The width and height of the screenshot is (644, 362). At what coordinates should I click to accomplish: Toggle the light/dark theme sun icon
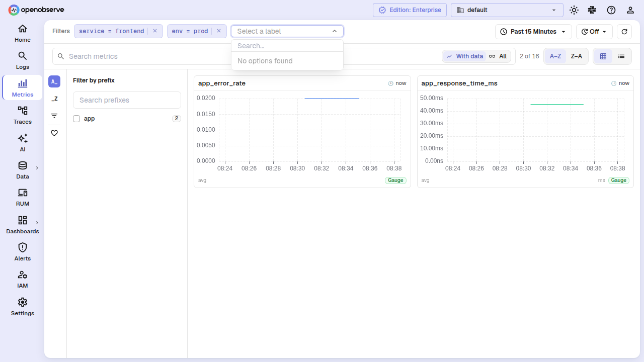click(x=574, y=10)
